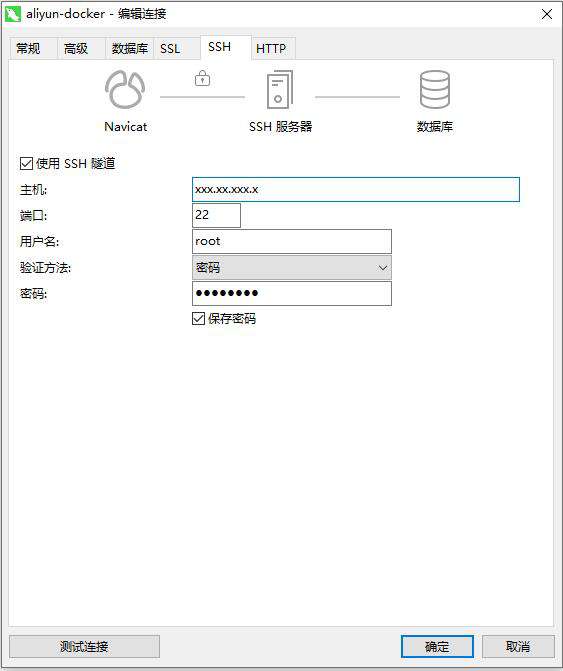Click the Navicat logo icon in diagram

pos(125,89)
